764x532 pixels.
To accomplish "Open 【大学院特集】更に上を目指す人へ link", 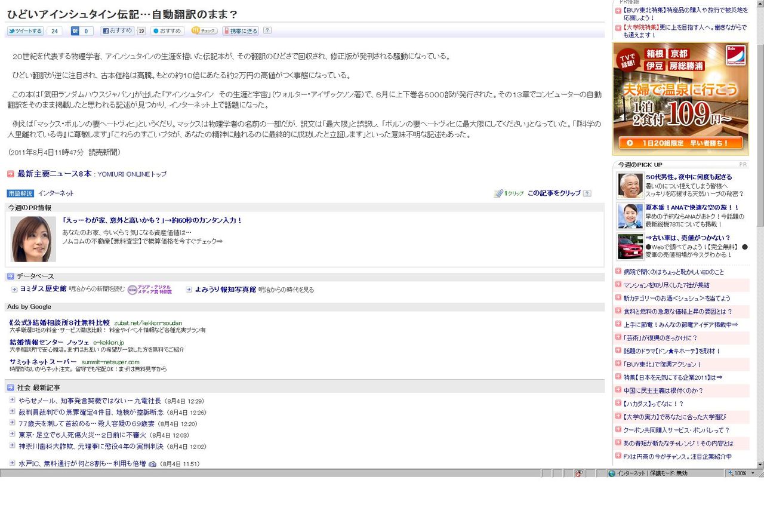I will tap(685, 31).
